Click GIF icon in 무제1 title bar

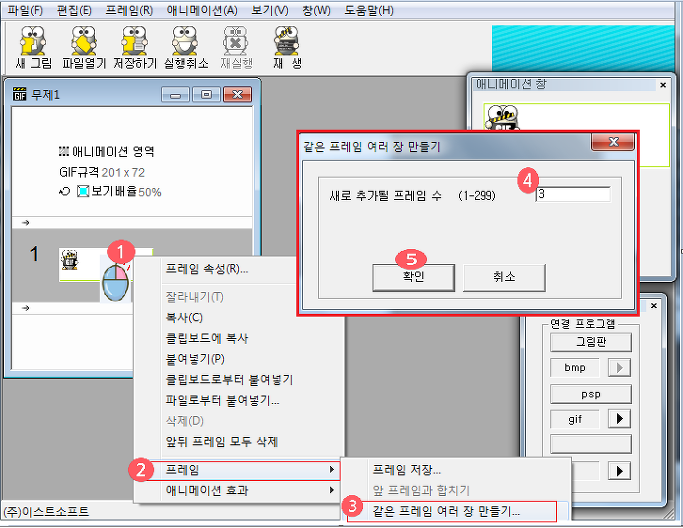coord(20,94)
